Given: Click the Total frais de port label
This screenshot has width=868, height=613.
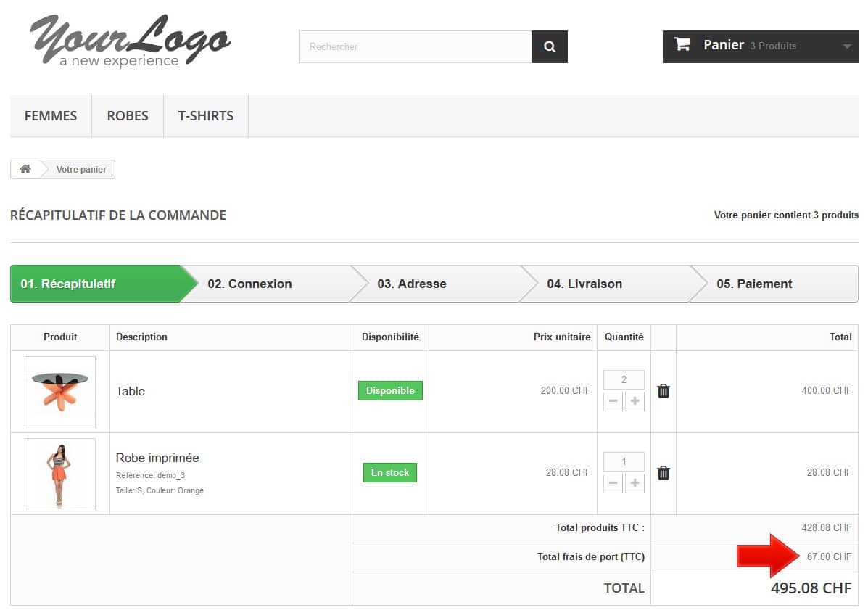Looking at the screenshot, I should pyautogui.click(x=591, y=556).
